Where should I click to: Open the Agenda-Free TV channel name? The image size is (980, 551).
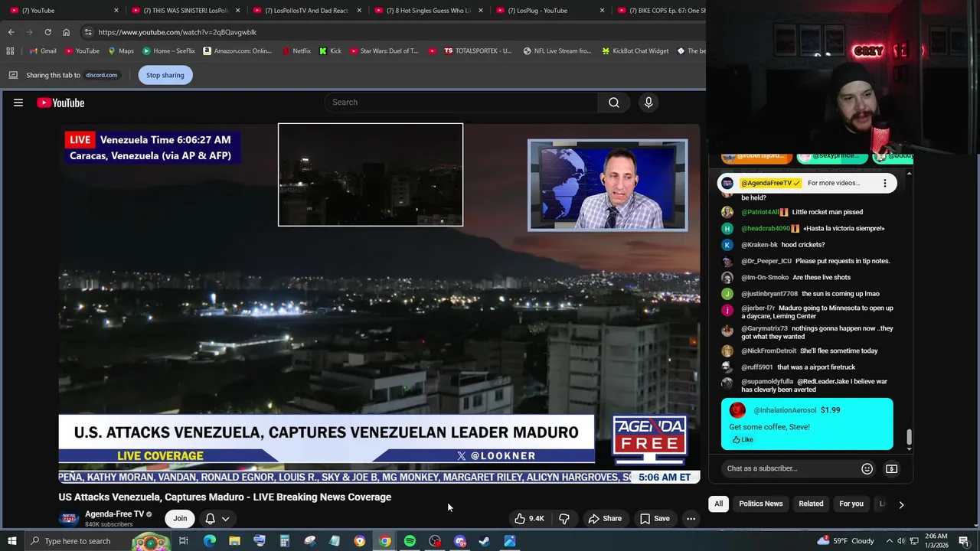pyautogui.click(x=114, y=514)
